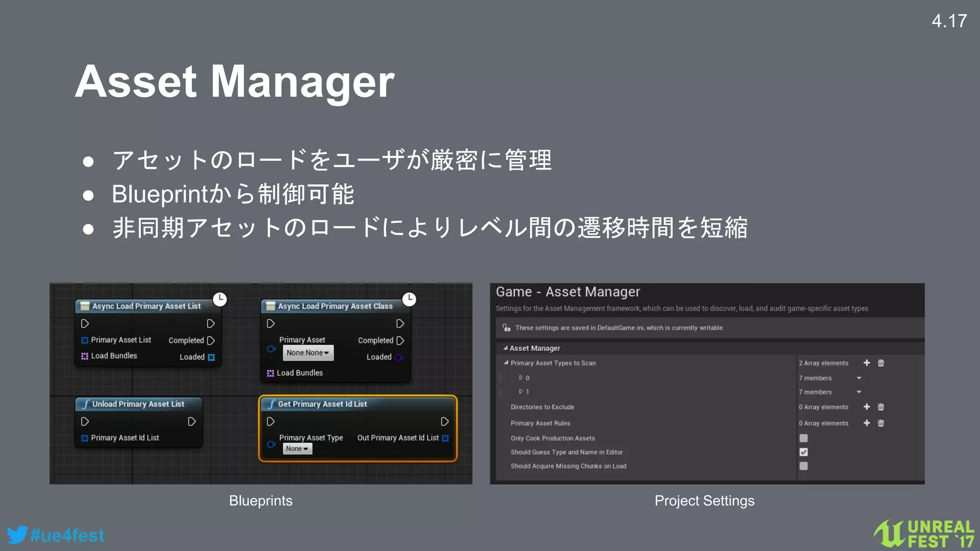Click the Twitter bird icon

coord(17,535)
